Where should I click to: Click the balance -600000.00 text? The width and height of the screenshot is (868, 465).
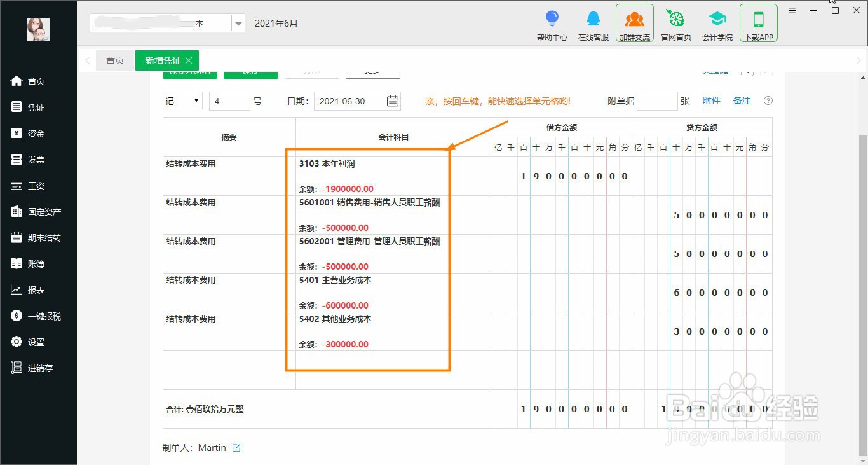tap(345, 305)
